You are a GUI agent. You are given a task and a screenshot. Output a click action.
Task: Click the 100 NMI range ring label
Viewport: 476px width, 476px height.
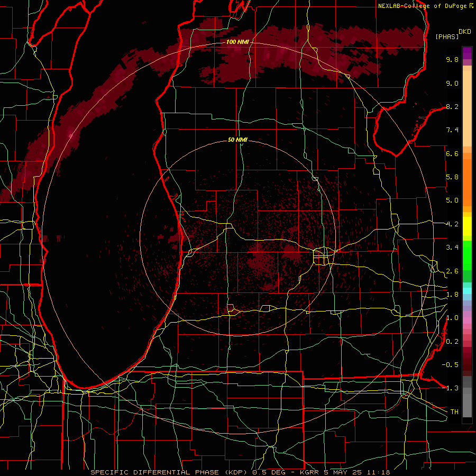coord(237,42)
